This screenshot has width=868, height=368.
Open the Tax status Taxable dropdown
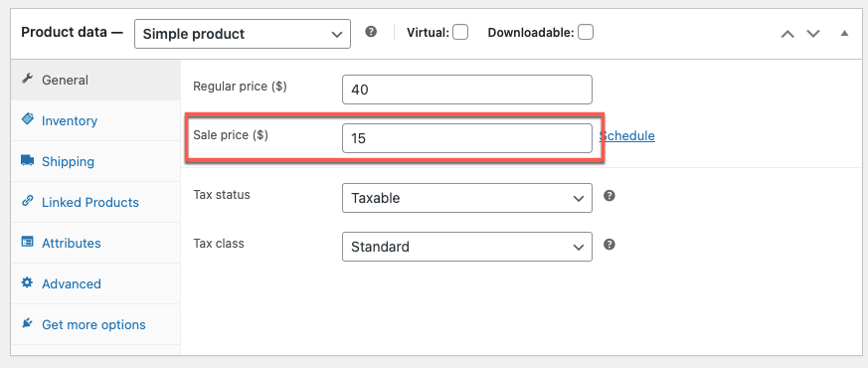(x=467, y=198)
